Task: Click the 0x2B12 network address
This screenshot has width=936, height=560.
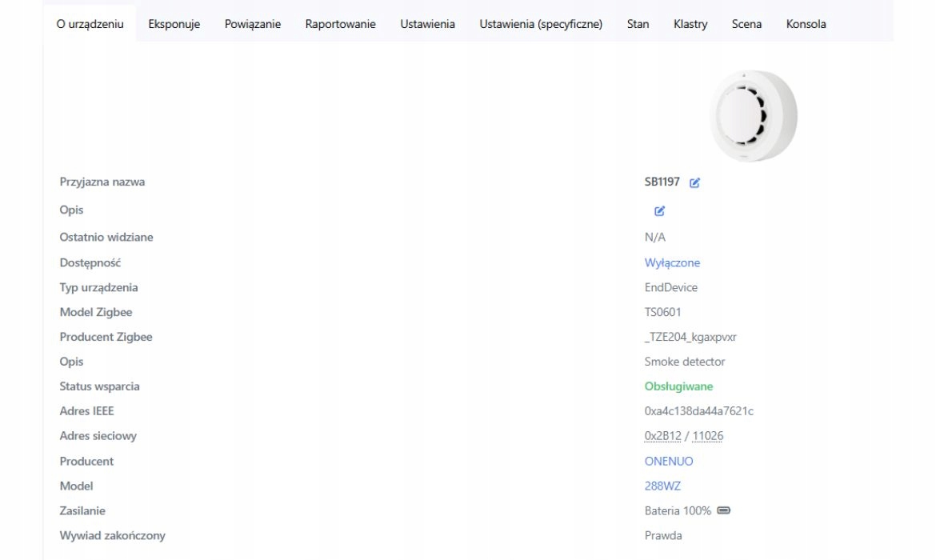Action: [662, 436]
